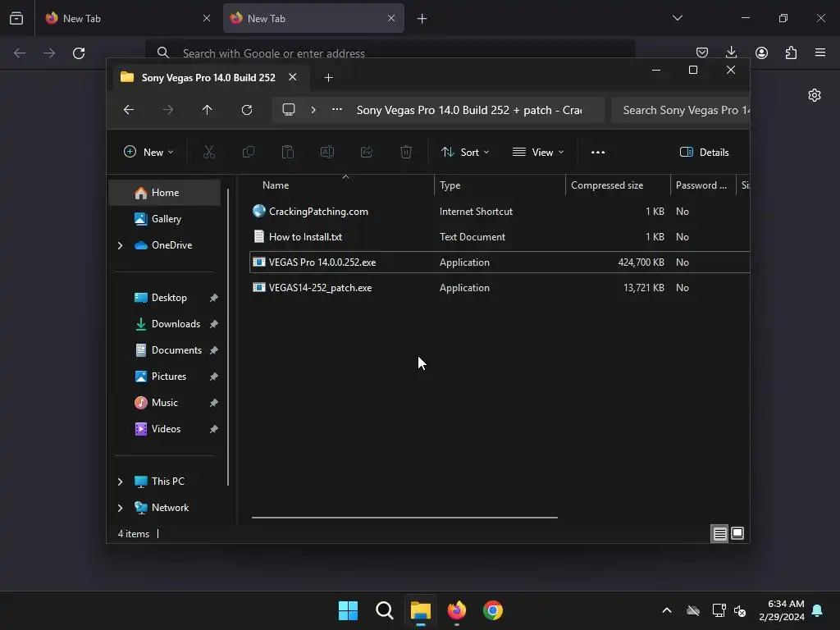Open Home in navigation pane
Screen dimensions: 840x630
[165, 193]
